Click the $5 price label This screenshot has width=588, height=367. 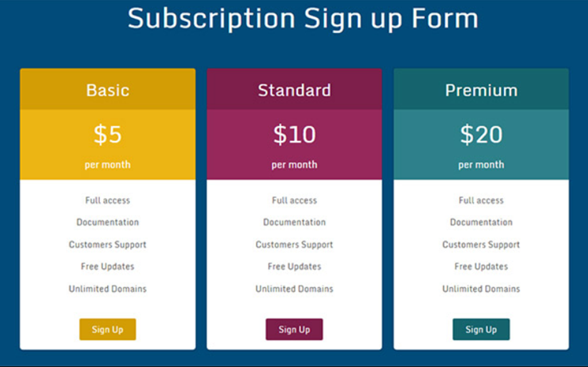(x=107, y=134)
